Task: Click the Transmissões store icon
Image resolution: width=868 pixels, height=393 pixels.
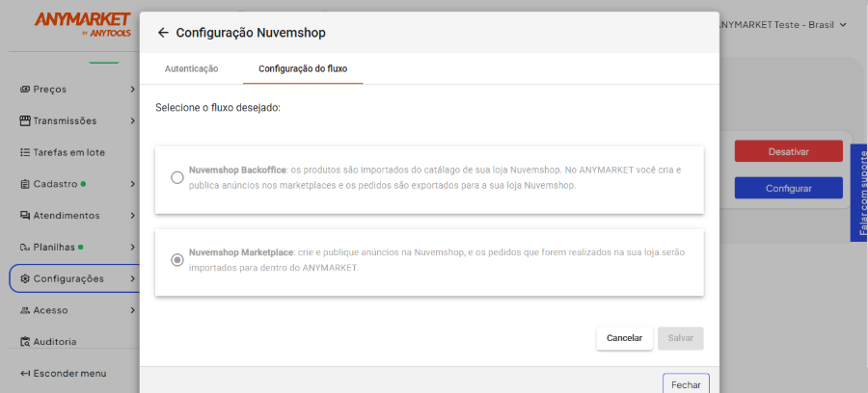Action: coord(25,120)
